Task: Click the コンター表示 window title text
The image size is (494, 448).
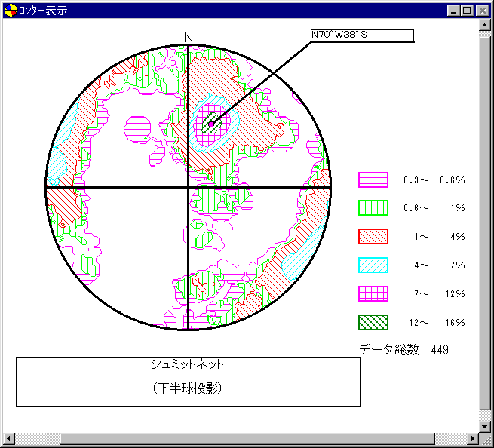Action: click(x=43, y=11)
